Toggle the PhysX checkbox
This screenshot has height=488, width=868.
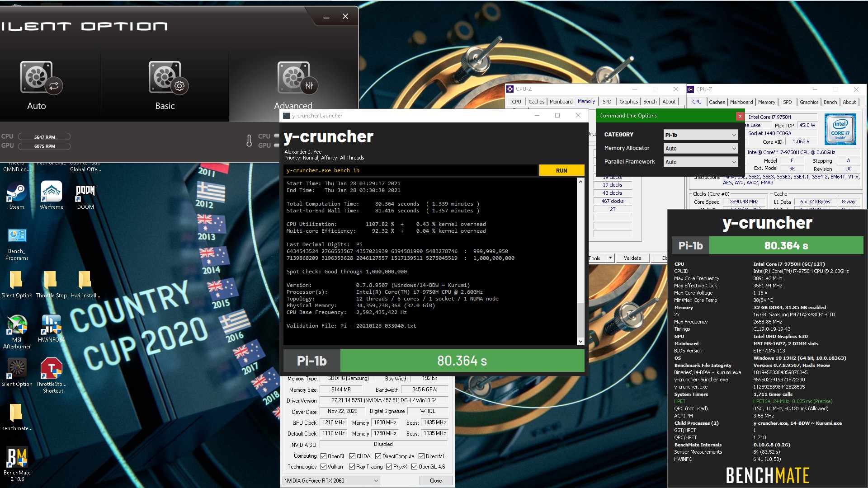[389, 467]
